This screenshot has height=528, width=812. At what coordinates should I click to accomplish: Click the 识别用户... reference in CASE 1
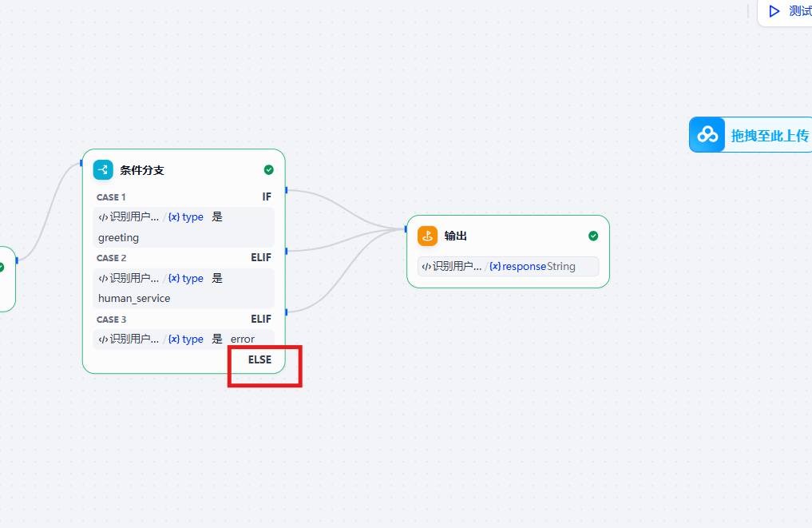(x=129, y=217)
